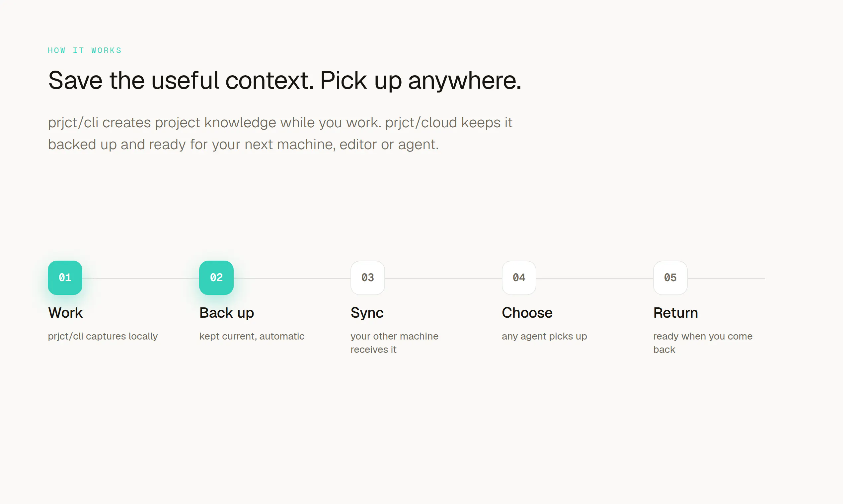
Task: Click the timeline line between steps 04 and 05
Action: click(x=594, y=279)
